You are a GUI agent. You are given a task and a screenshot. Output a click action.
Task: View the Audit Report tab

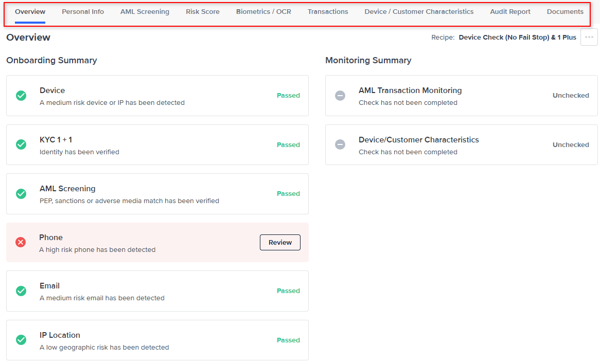click(x=510, y=12)
